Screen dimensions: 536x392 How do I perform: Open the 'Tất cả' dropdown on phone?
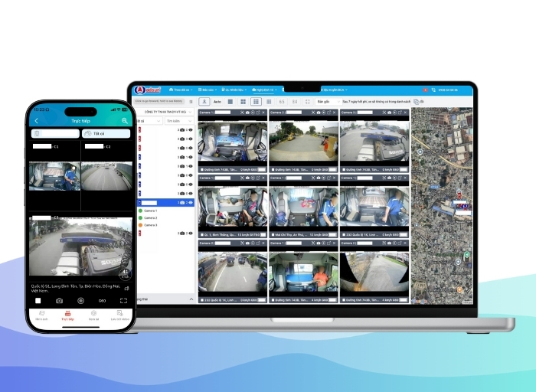106,133
